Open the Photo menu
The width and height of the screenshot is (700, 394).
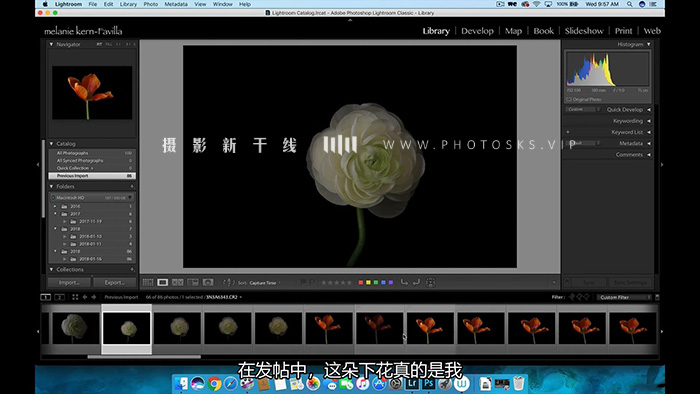click(150, 4)
